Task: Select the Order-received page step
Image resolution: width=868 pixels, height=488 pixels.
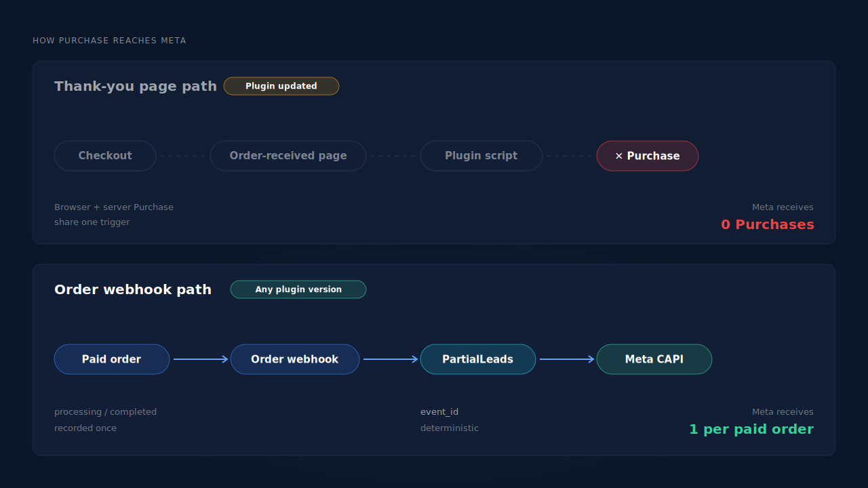Action: [288, 156]
